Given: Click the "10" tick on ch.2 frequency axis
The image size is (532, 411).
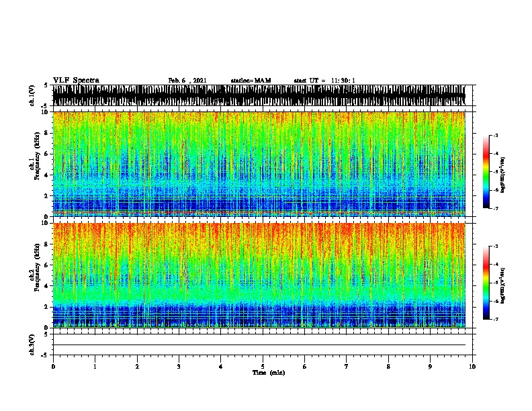Looking at the screenshot, I should click(x=45, y=223).
